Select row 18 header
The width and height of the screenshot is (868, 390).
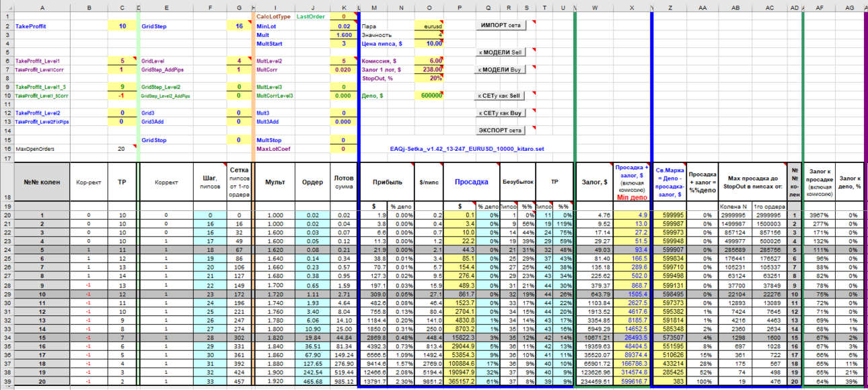click(7, 181)
